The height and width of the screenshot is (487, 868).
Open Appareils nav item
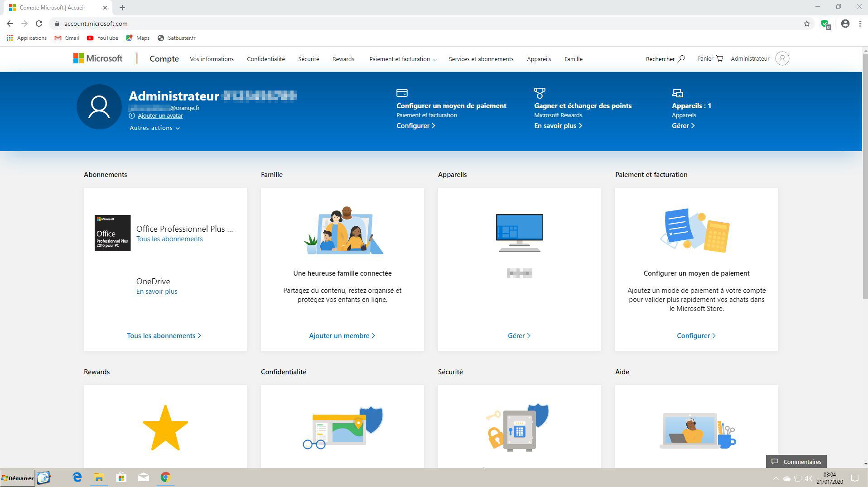(539, 59)
